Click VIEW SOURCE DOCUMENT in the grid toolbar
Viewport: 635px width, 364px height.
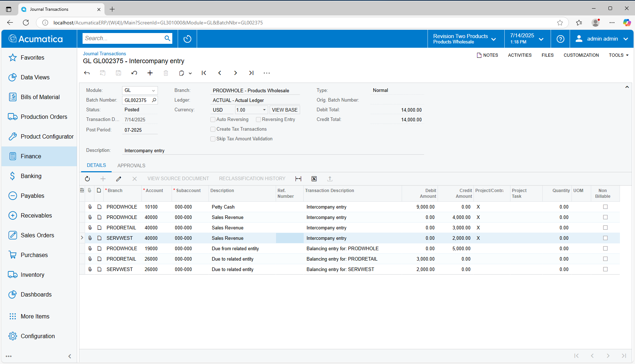coord(178,179)
